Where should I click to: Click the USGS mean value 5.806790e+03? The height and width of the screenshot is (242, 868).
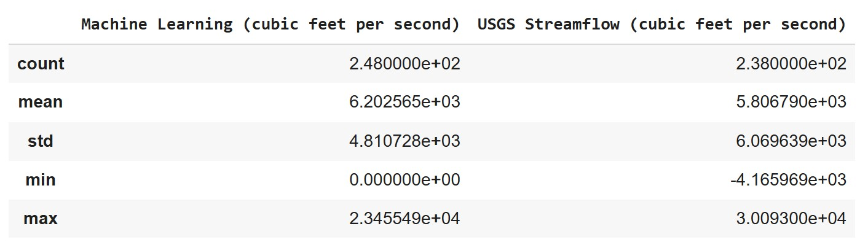click(x=791, y=103)
